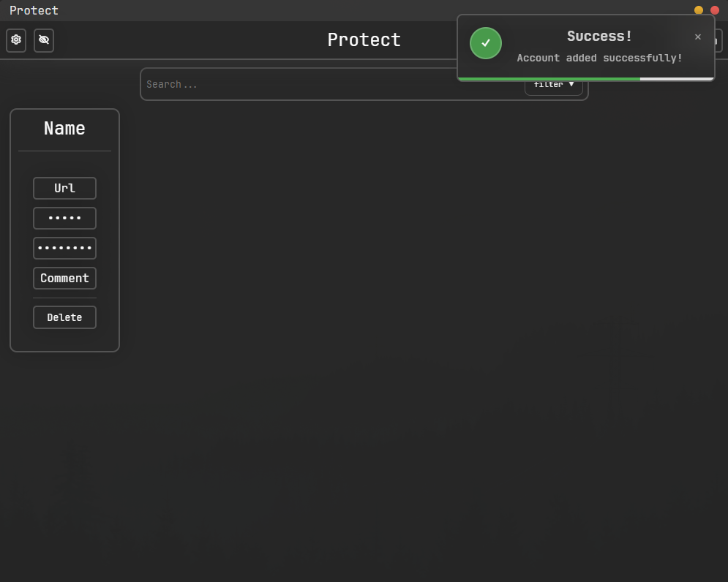Click the Success! notification title
The width and height of the screenshot is (728, 582).
point(599,37)
